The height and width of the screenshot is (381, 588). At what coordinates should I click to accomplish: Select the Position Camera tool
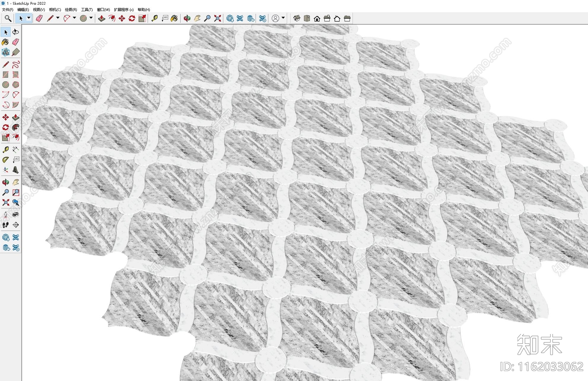(x=6, y=215)
